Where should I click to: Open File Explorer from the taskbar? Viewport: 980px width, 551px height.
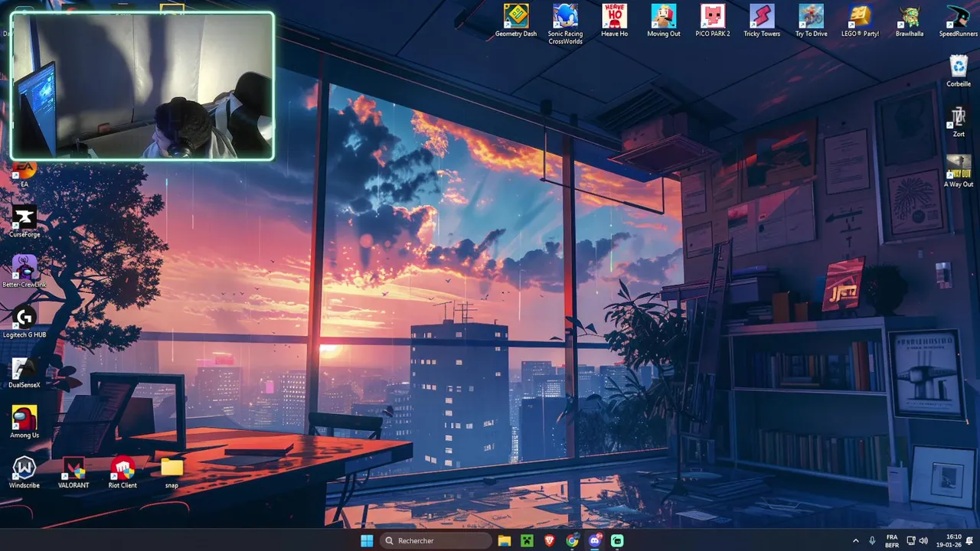coord(505,541)
